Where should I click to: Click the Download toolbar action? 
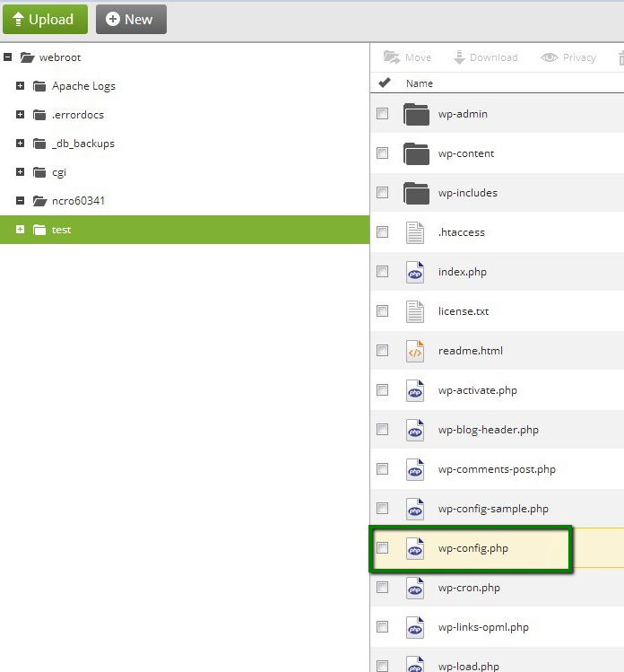(486, 57)
